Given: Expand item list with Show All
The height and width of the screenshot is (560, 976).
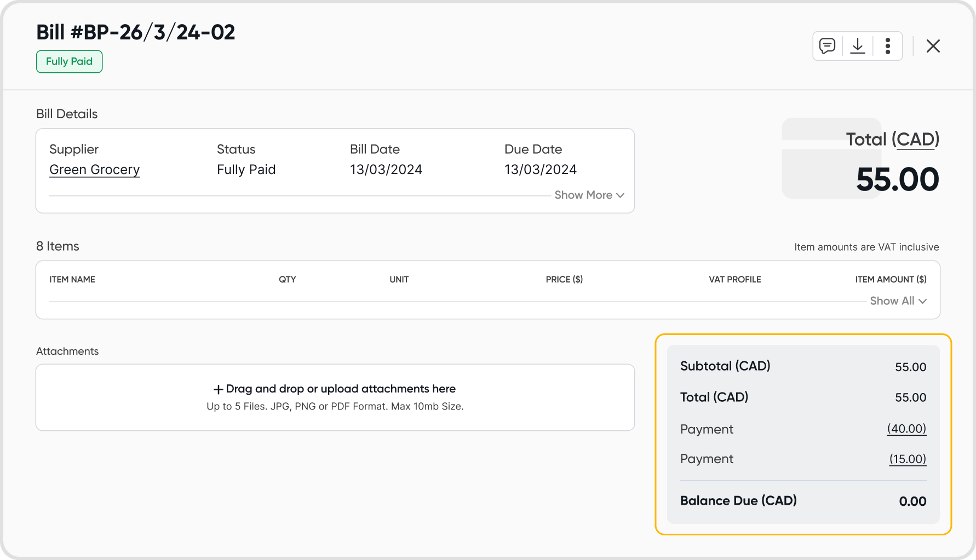Looking at the screenshot, I should tap(898, 301).
